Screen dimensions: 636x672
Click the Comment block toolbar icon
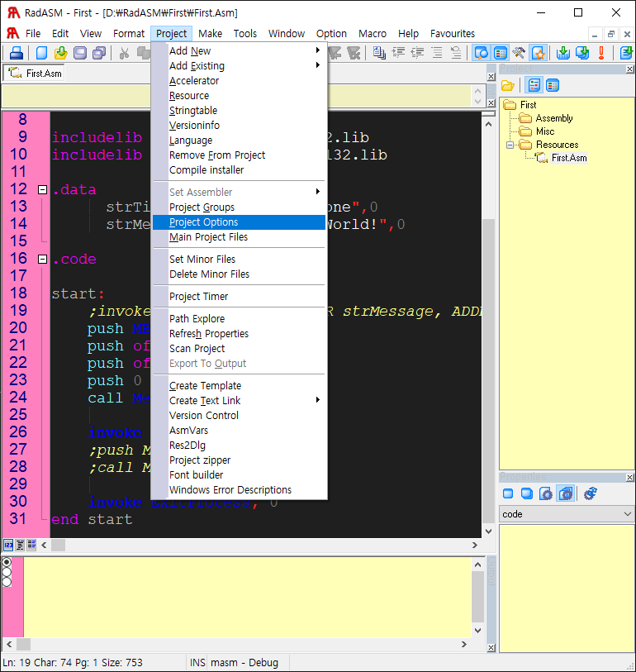point(437,53)
